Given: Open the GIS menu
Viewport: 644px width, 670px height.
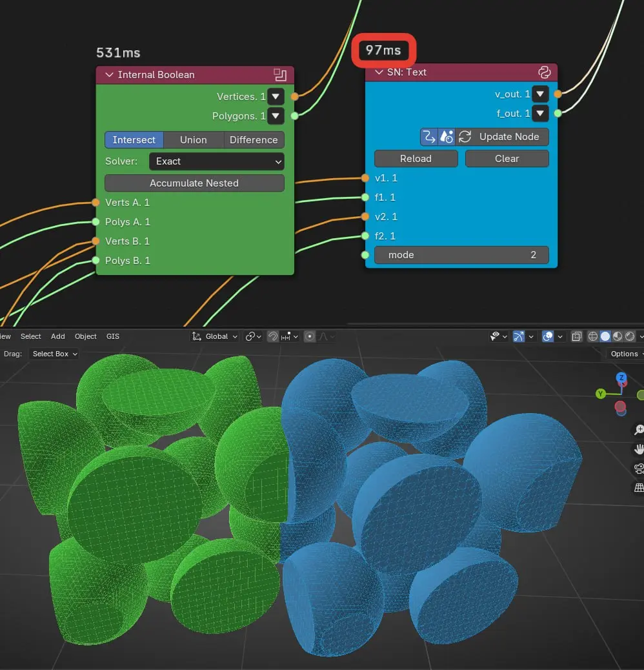Looking at the screenshot, I should (113, 336).
